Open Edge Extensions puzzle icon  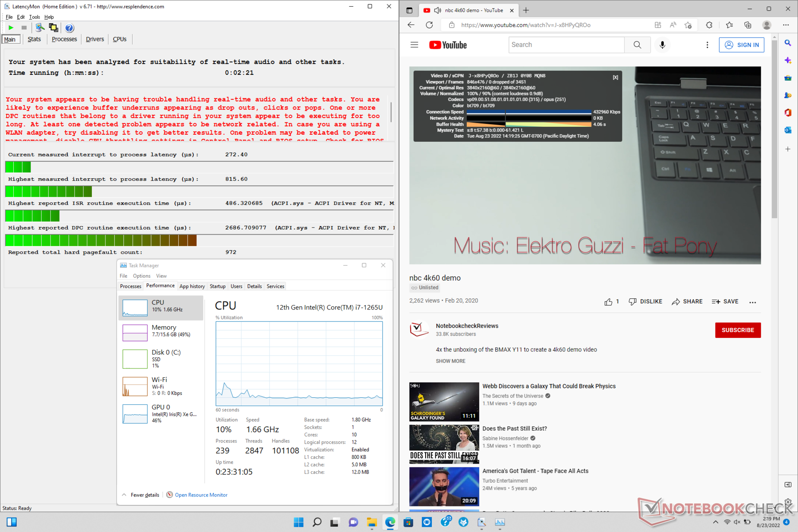point(709,25)
